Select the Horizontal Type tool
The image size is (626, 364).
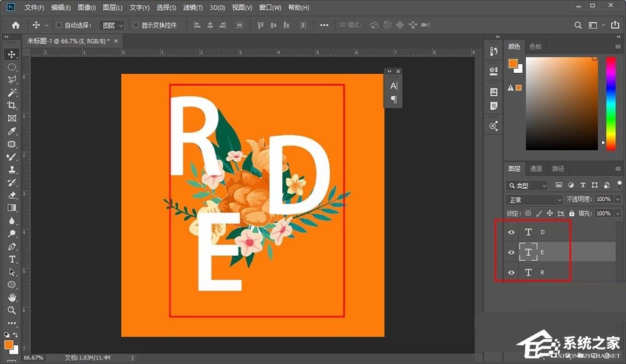click(x=11, y=259)
